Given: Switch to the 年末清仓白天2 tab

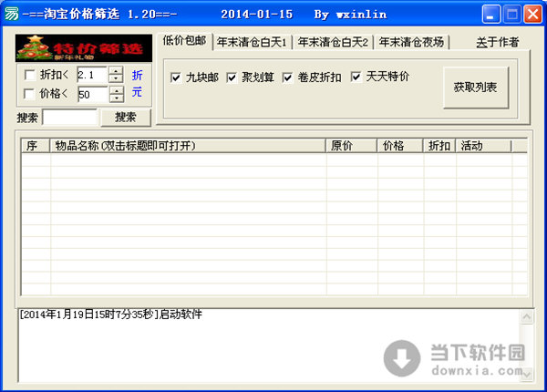Looking at the screenshot, I should [x=333, y=42].
